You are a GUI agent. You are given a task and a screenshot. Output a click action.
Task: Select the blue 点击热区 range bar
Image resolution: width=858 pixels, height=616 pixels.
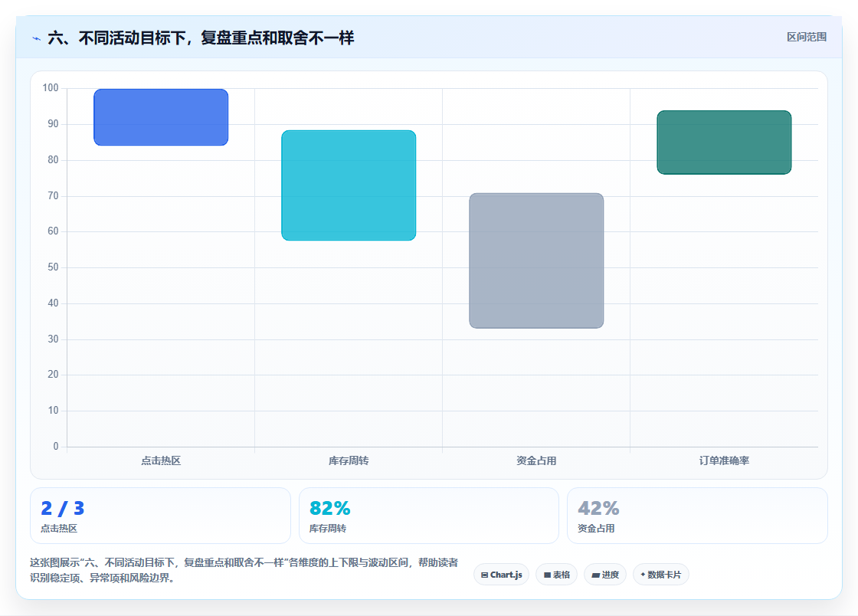(161, 117)
